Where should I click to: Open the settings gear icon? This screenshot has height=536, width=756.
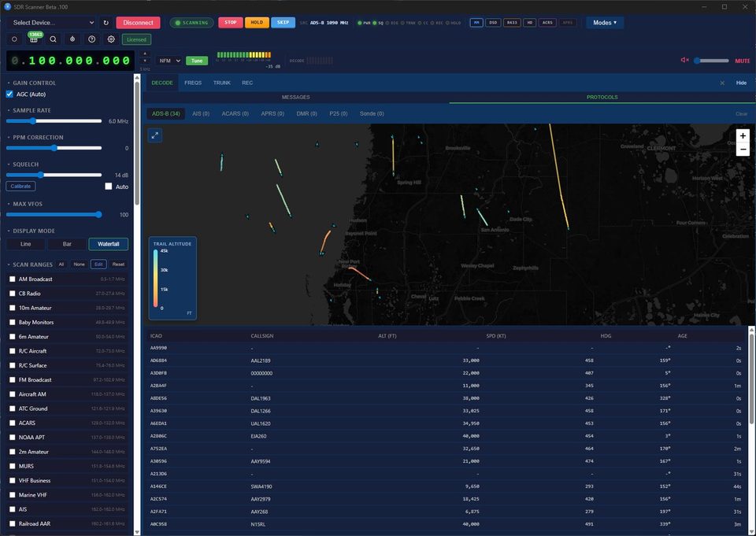(x=111, y=39)
